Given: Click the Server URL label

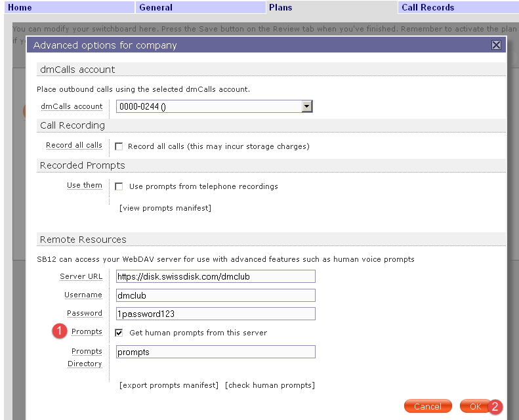Looking at the screenshot, I should pyautogui.click(x=81, y=277).
